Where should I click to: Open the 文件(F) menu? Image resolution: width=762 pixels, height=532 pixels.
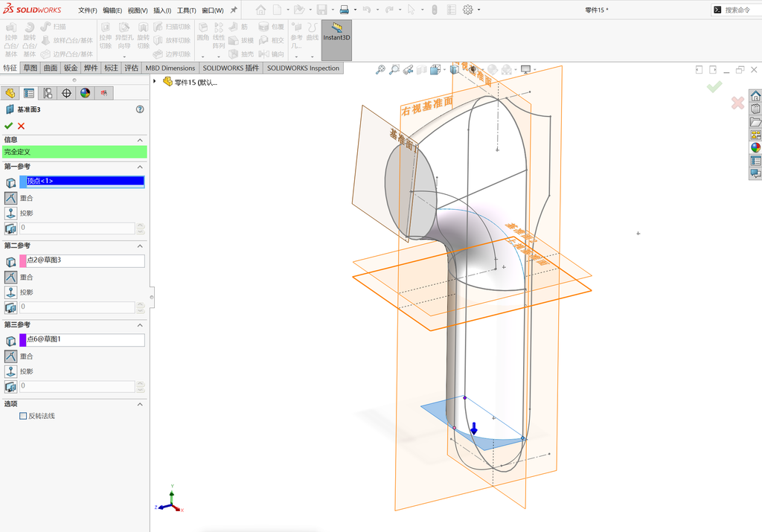tap(88, 10)
